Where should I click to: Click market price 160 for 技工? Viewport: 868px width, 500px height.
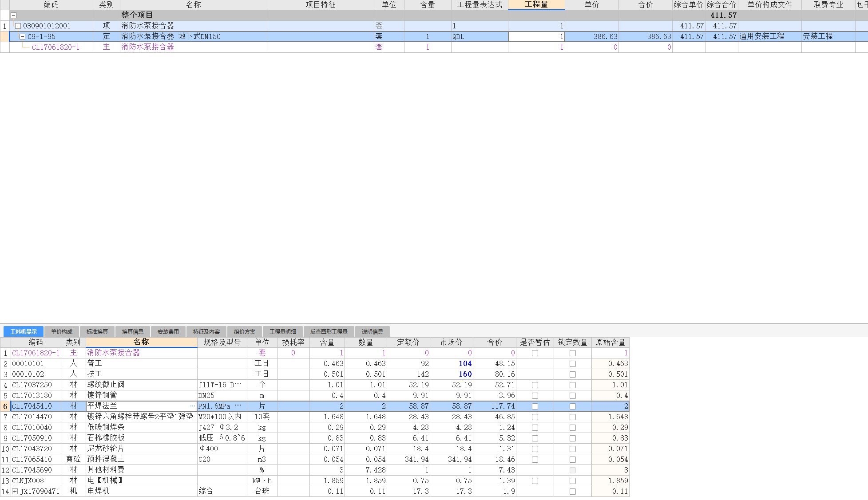(x=452, y=374)
